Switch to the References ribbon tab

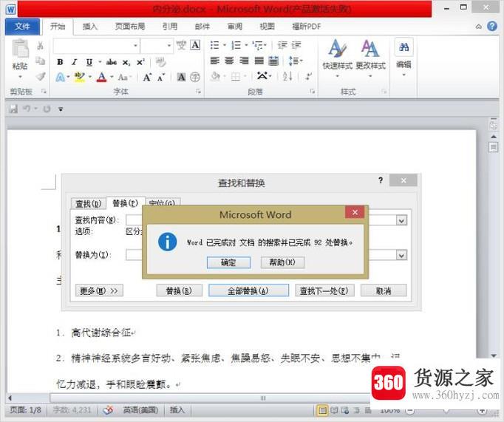[169, 27]
